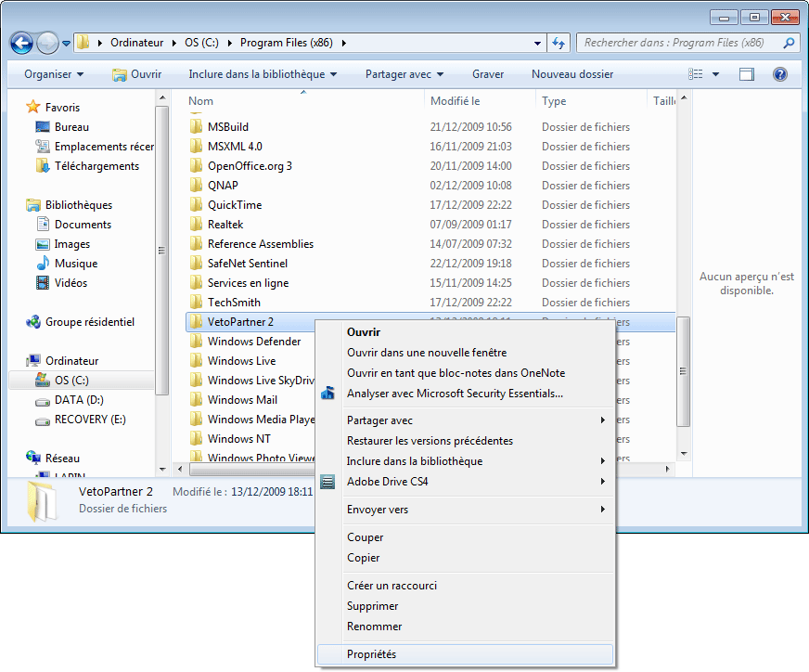Screen dimensions: 809x672
Task: Click the Graver toolbar button
Action: (x=488, y=74)
